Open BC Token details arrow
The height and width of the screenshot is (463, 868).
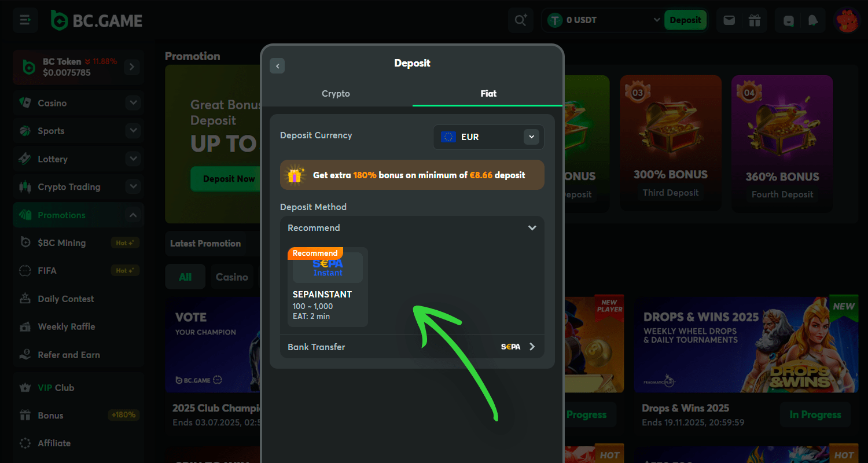tap(131, 67)
